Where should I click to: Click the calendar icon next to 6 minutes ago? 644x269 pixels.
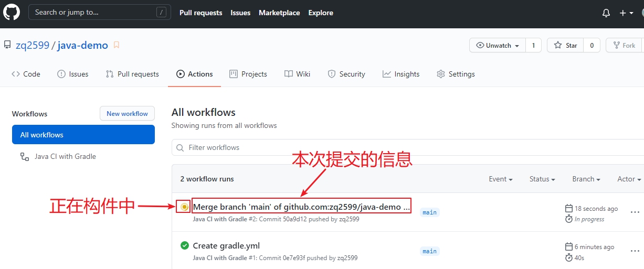tap(568, 247)
